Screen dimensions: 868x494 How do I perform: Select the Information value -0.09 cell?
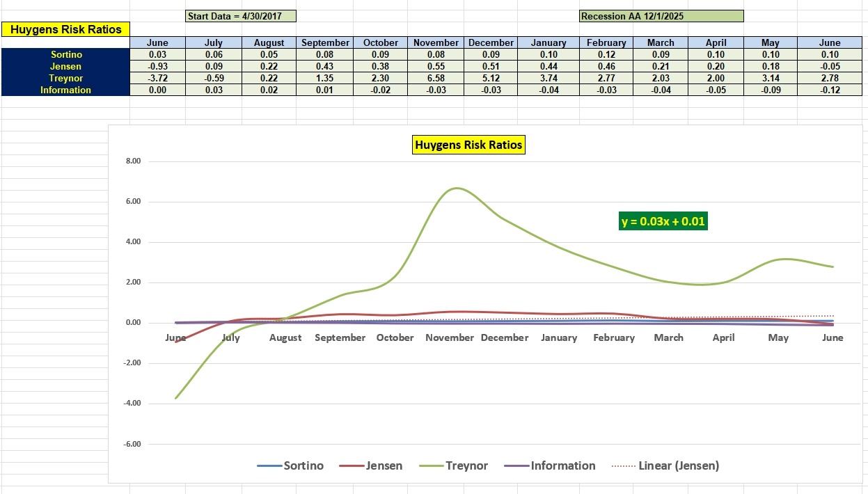pos(771,90)
